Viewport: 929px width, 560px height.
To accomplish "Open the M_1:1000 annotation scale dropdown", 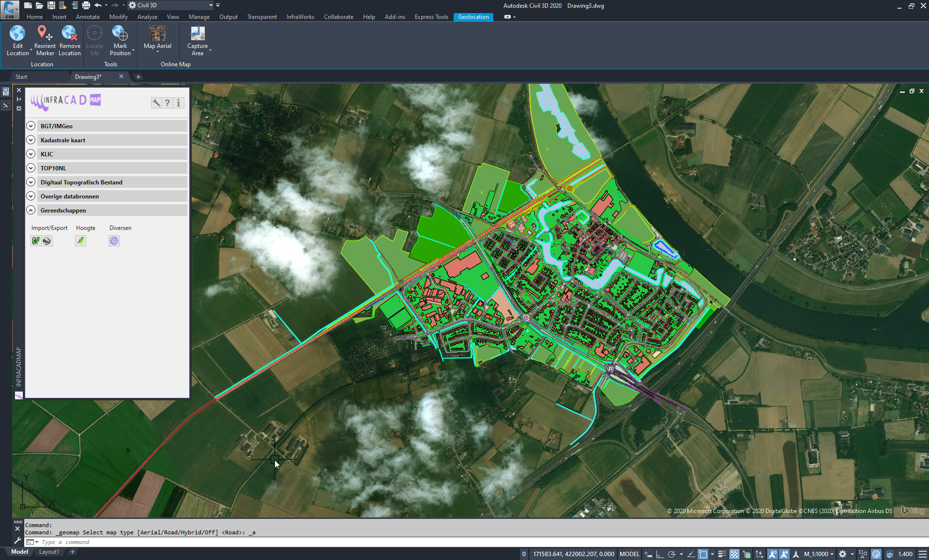I will click(819, 554).
